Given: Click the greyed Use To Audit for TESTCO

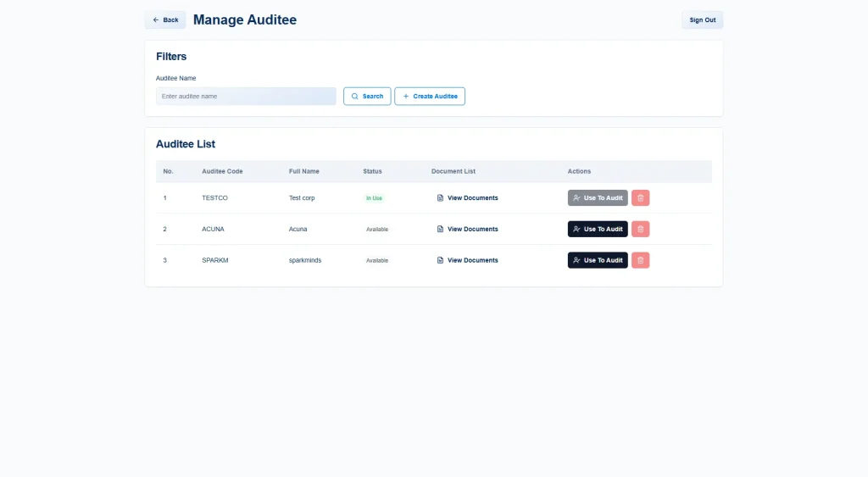Looking at the screenshot, I should pos(598,198).
